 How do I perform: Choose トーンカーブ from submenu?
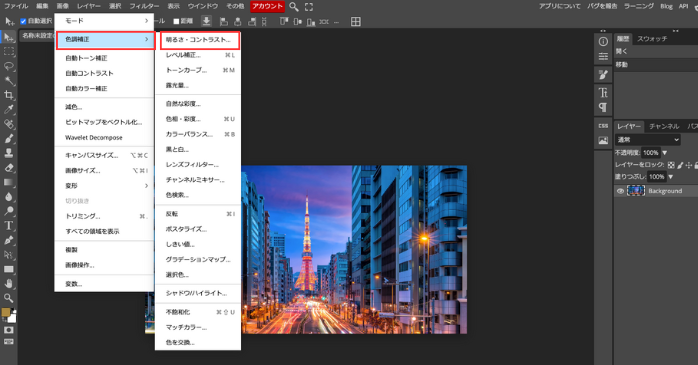point(198,70)
